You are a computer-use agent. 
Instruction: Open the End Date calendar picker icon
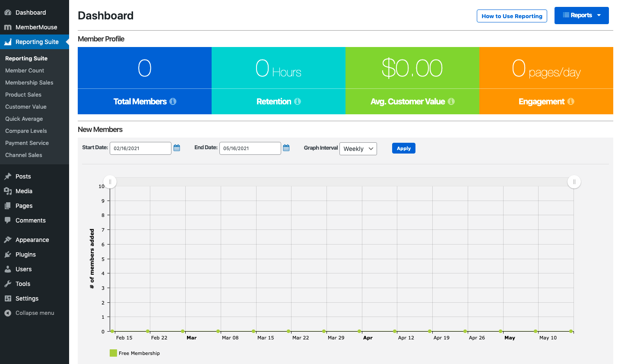[x=286, y=148]
